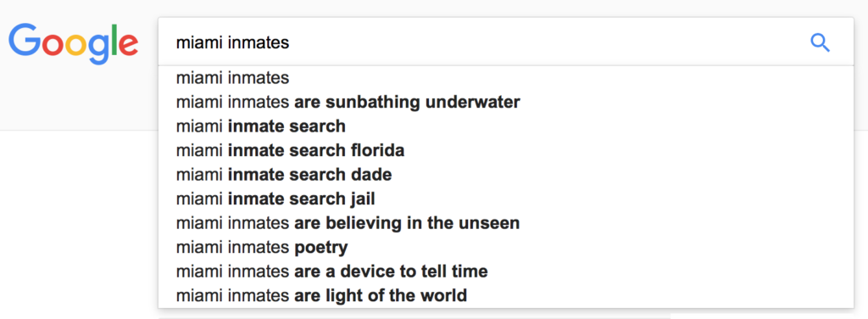This screenshot has width=868, height=319.
Task: Select 'miami inmates are light of the world'
Action: (x=506, y=295)
